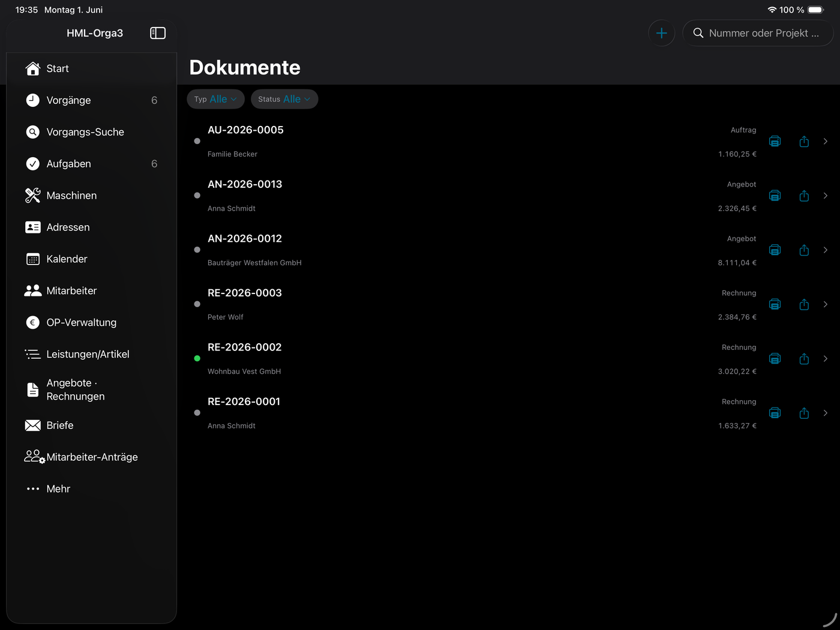Open the Status filter dropdown
The height and width of the screenshot is (630, 840).
click(284, 99)
